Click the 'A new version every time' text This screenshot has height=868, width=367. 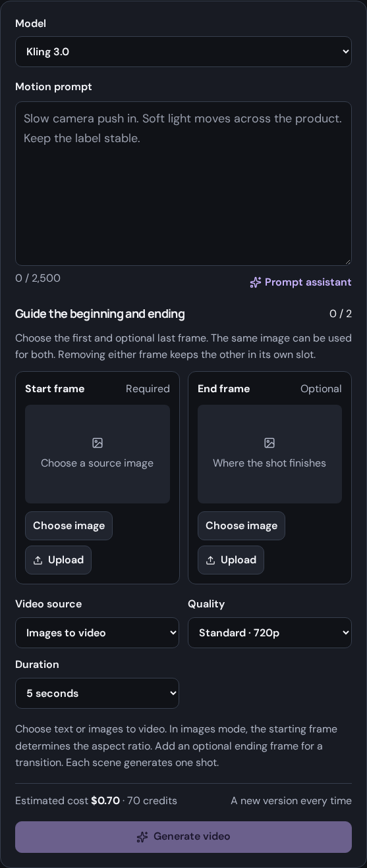[x=291, y=801]
